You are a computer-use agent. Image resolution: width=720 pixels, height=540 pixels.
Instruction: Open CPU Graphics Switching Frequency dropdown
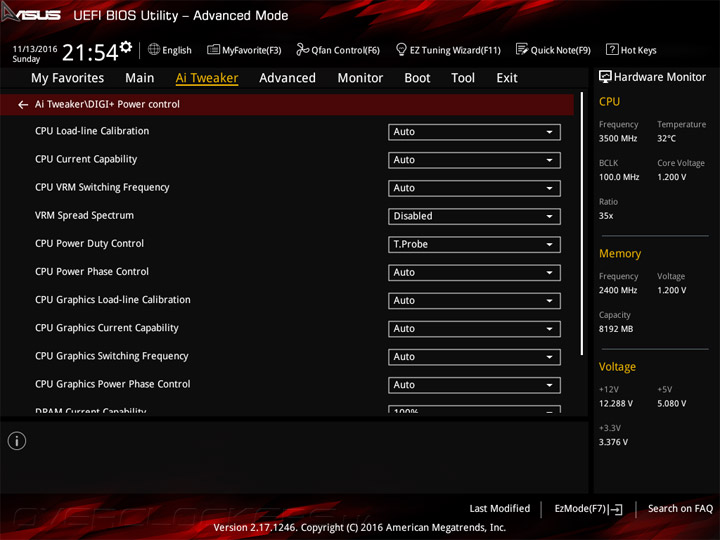[474, 357]
